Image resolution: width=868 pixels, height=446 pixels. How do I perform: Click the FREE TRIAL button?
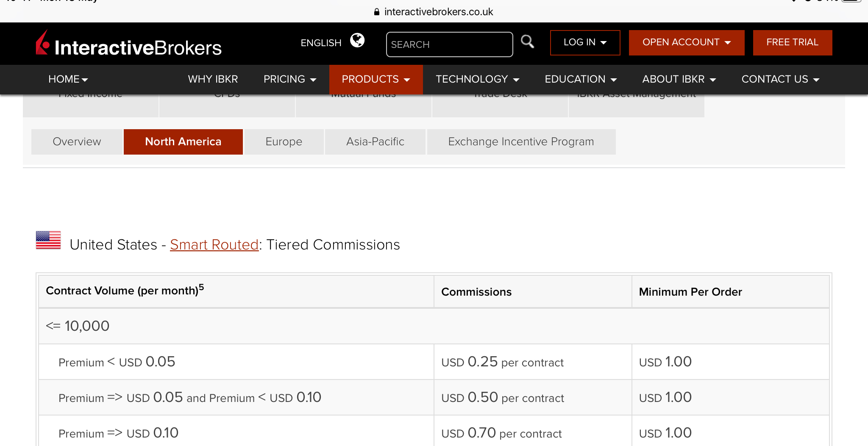pos(792,42)
